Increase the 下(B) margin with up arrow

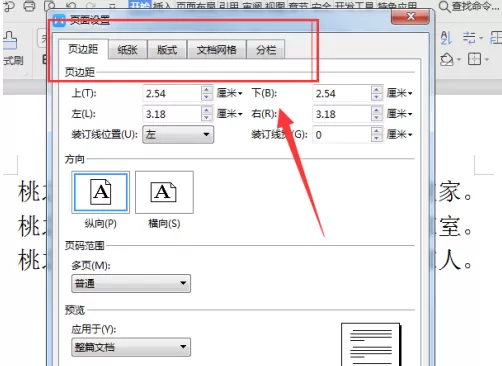click(376, 89)
